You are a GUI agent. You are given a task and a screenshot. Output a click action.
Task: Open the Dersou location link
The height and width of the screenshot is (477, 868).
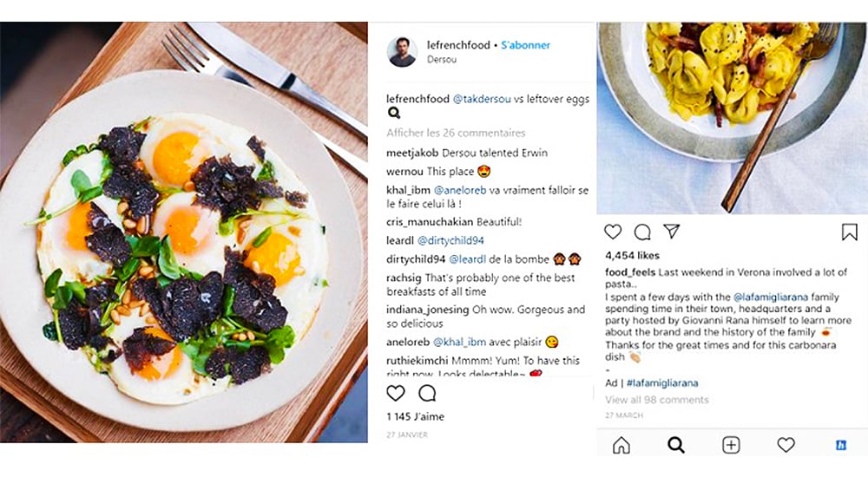coord(442,60)
